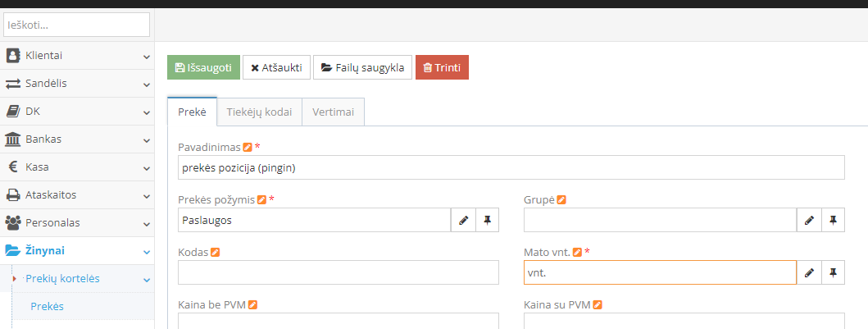Select Prekės item in sidebar tree
The image size is (868, 329).
(48, 307)
